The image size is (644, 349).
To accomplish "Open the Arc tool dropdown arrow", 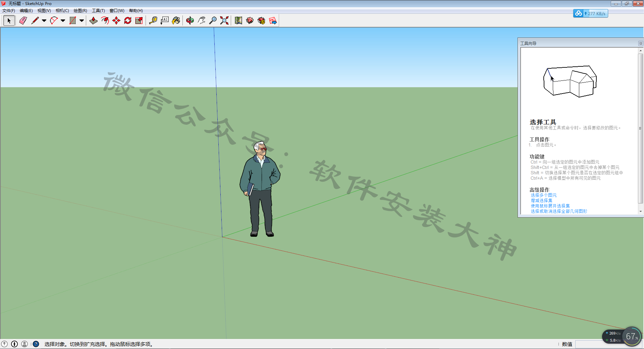I will pos(63,21).
